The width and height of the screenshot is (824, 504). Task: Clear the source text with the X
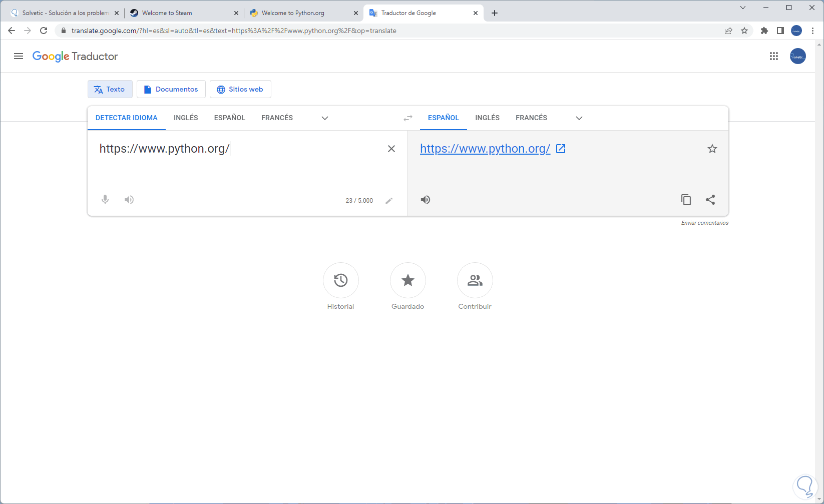391,149
